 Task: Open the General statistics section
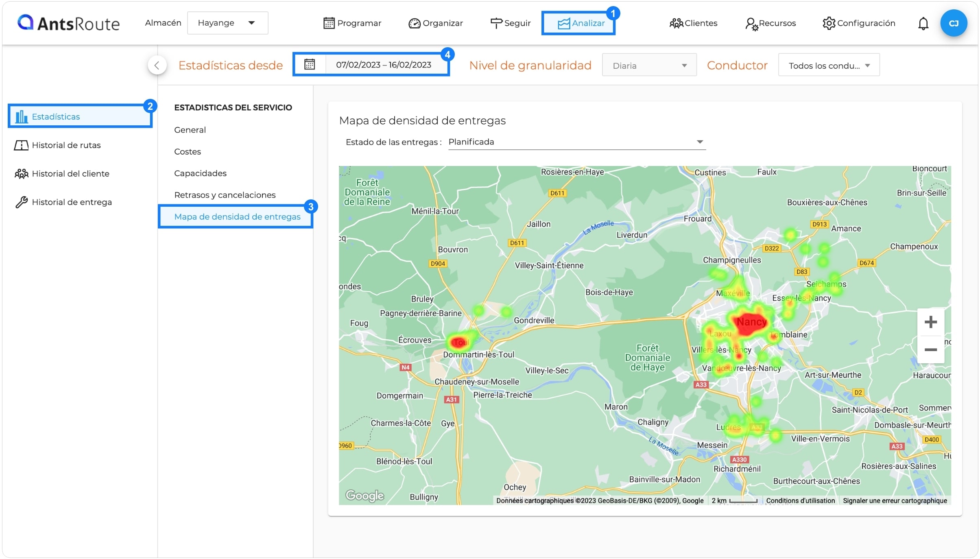(190, 130)
